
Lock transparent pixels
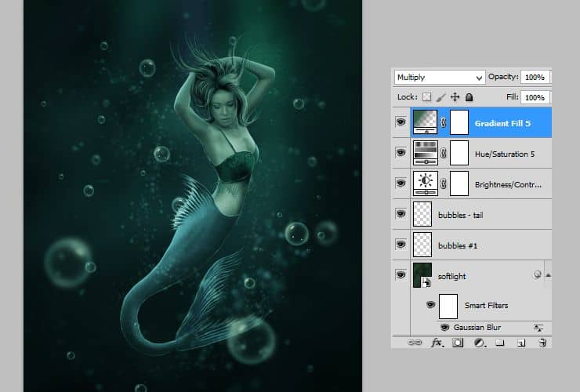(x=426, y=97)
